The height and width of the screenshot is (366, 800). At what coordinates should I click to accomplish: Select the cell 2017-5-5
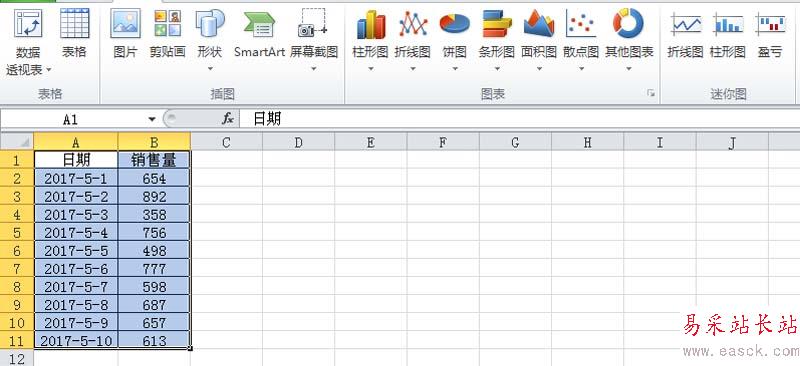pyautogui.click(x=76, y=251)
